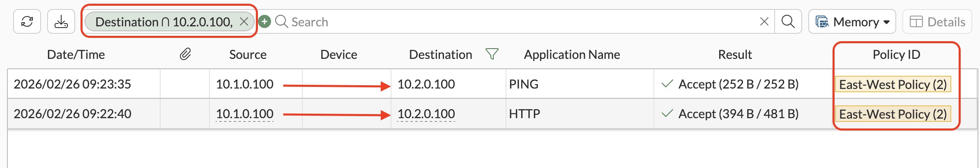
Task: Click the refresh logs icon
Action: point(27,21)
